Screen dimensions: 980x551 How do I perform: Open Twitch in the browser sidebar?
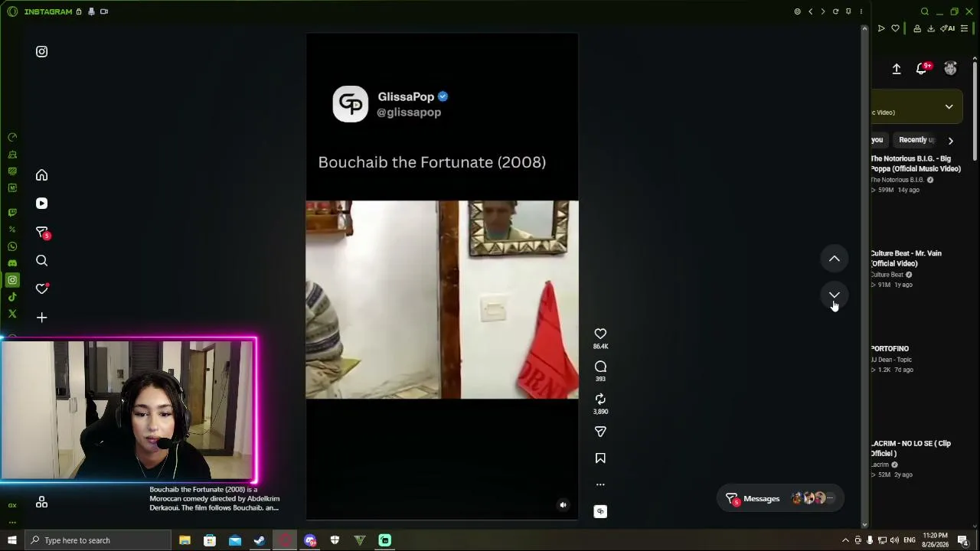[12, 213]
